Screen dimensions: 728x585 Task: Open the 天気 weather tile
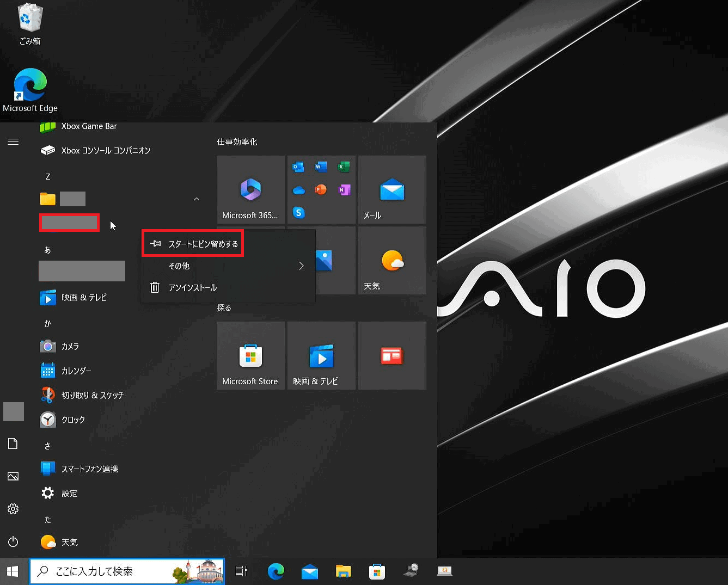tap(392, 260)
